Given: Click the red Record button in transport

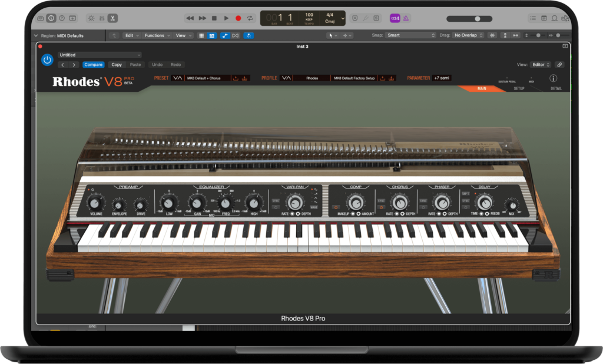Looking at the screenshot, I should 238,18.
